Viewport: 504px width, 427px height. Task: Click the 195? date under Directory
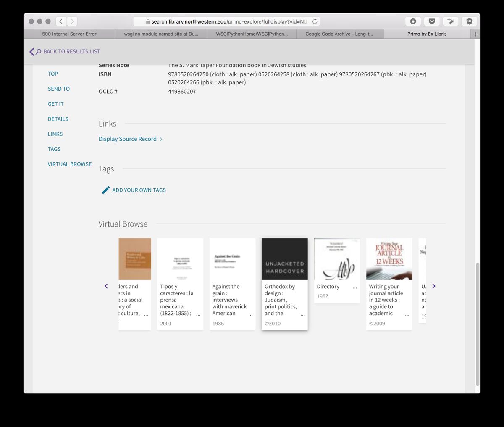[323, 297]
